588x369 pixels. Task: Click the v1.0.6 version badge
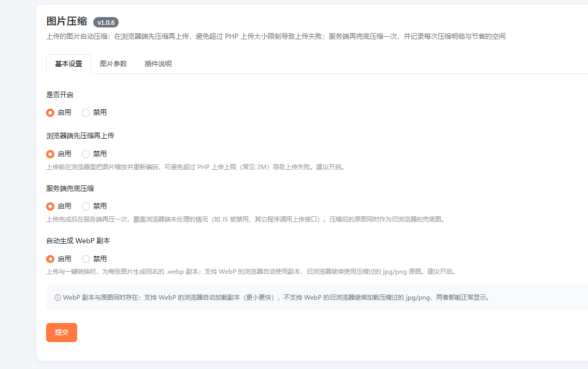pyautogui.click(x=106, y=22)
